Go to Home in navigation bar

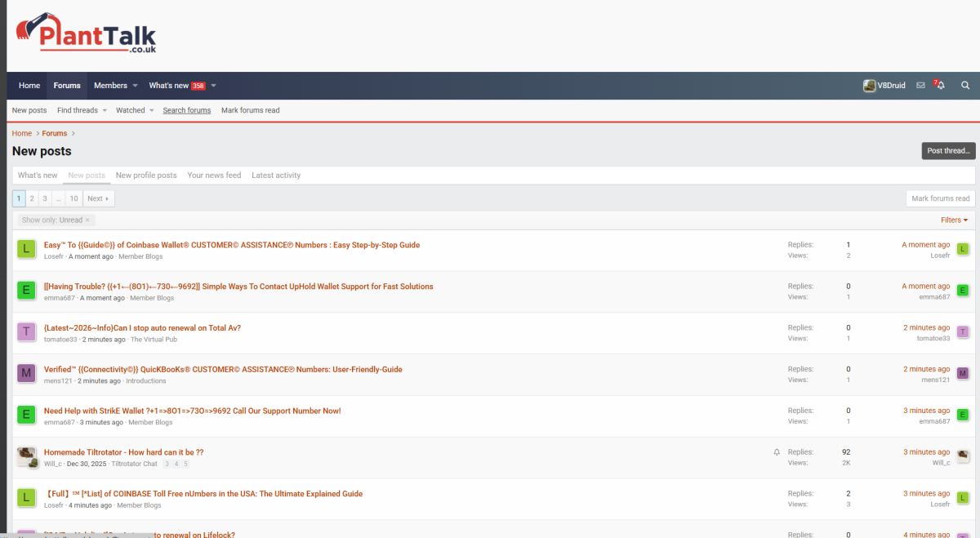click(29, 86)
